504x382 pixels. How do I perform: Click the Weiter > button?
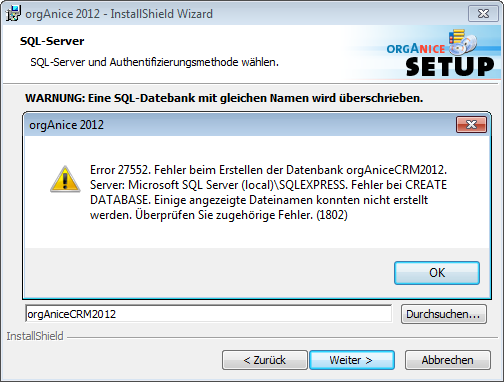[352, 360]
